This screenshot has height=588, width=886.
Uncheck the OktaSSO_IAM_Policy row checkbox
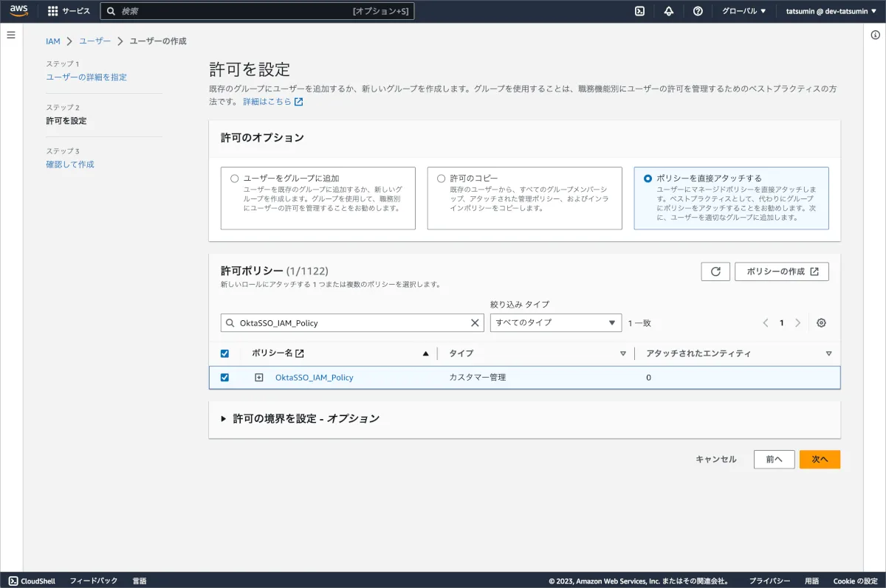coord(225,377)
